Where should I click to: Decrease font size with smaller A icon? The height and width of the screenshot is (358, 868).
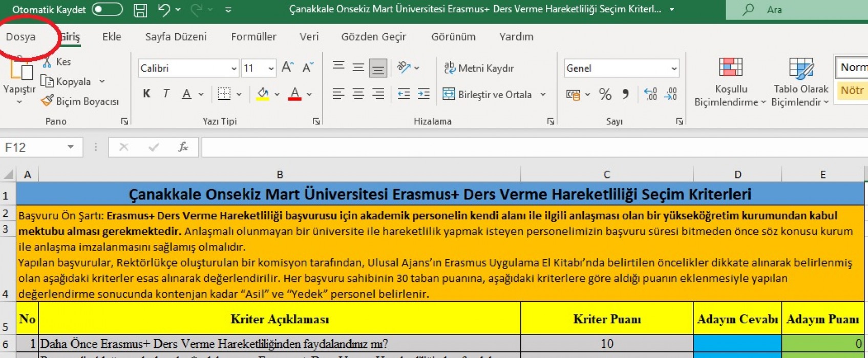(308, 67)
